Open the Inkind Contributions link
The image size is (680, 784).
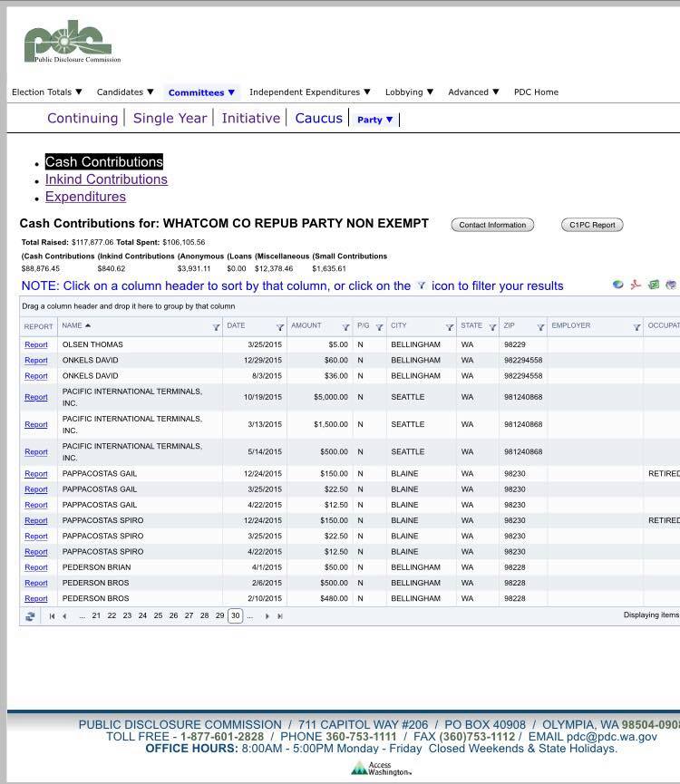click(106, 179)
